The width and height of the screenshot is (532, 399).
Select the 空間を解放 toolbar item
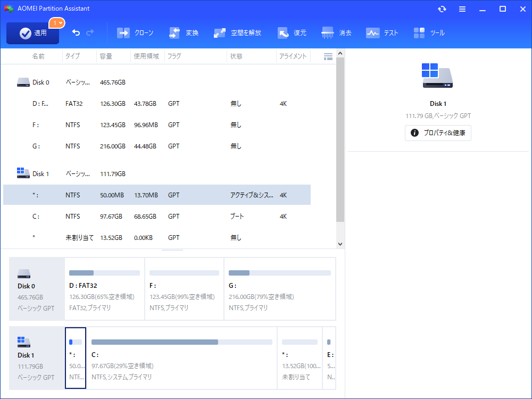coord(238,33)
